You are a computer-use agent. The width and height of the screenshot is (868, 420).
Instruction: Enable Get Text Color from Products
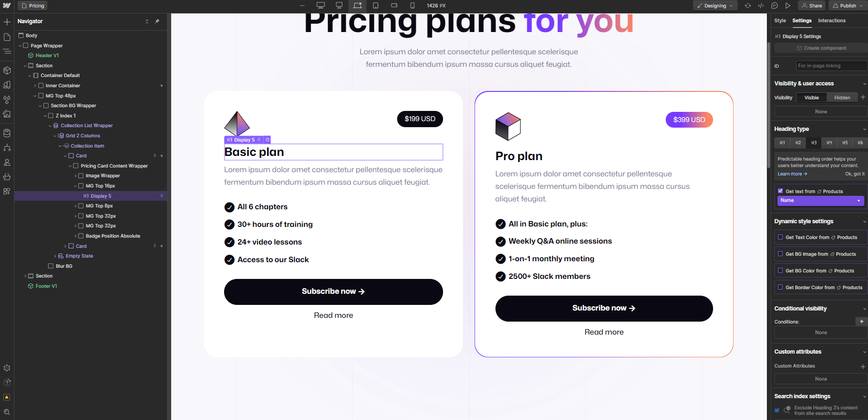pos(781,237)
